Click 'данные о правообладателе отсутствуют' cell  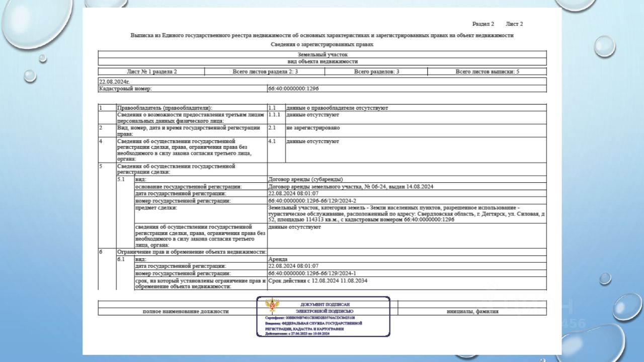tap(416, 108)
